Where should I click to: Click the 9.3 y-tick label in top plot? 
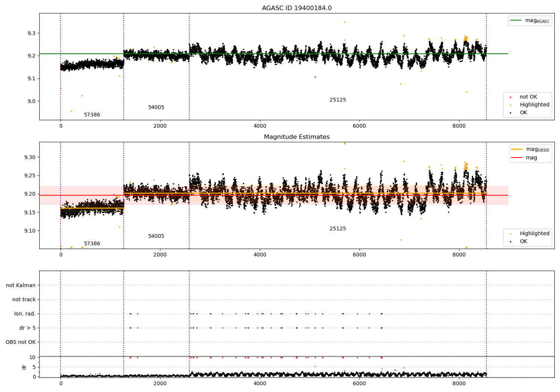tap(31, 34)
